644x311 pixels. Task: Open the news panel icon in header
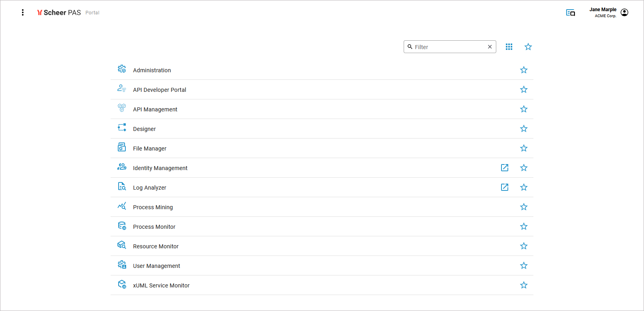click(x=571, y=13)
